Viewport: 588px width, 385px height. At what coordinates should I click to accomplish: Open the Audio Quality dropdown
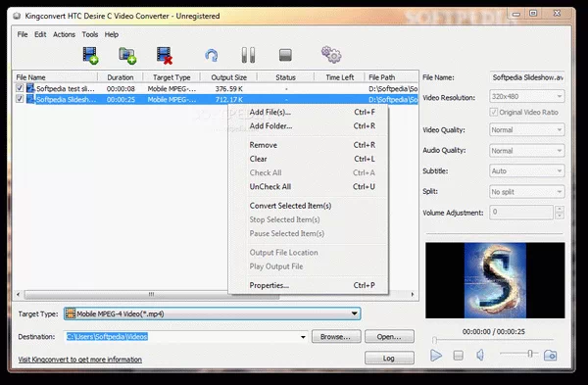coord(526,151)
